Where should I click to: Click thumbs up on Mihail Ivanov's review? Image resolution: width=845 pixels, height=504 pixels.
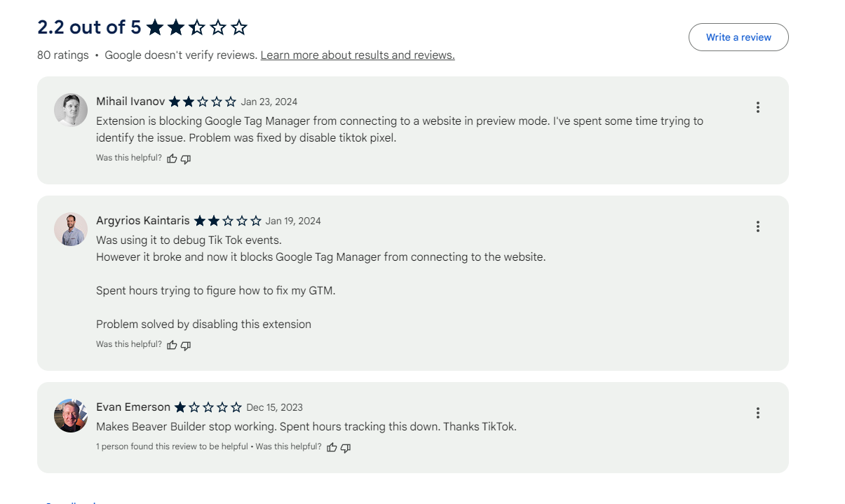click(x=173, y=158)
